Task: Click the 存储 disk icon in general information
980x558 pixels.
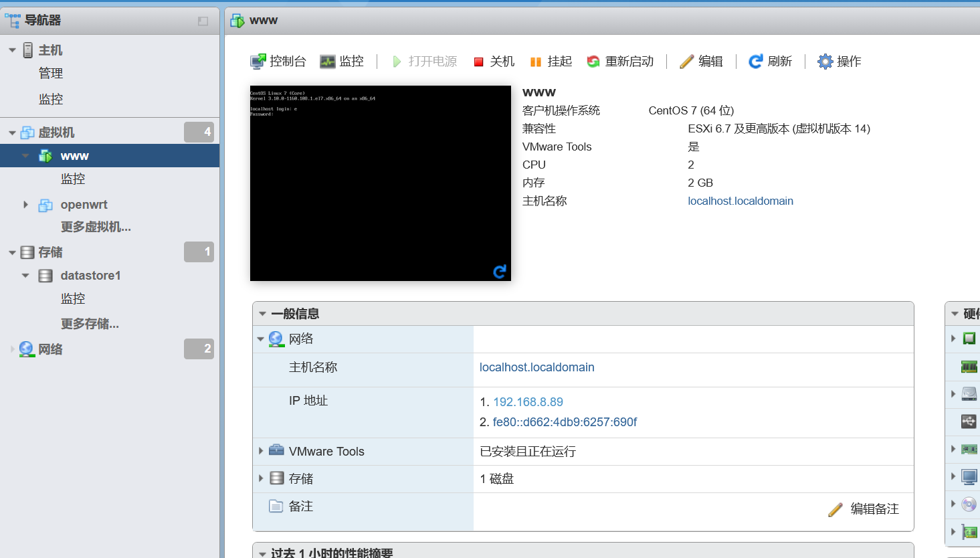Action: click(x=277, y=478)
